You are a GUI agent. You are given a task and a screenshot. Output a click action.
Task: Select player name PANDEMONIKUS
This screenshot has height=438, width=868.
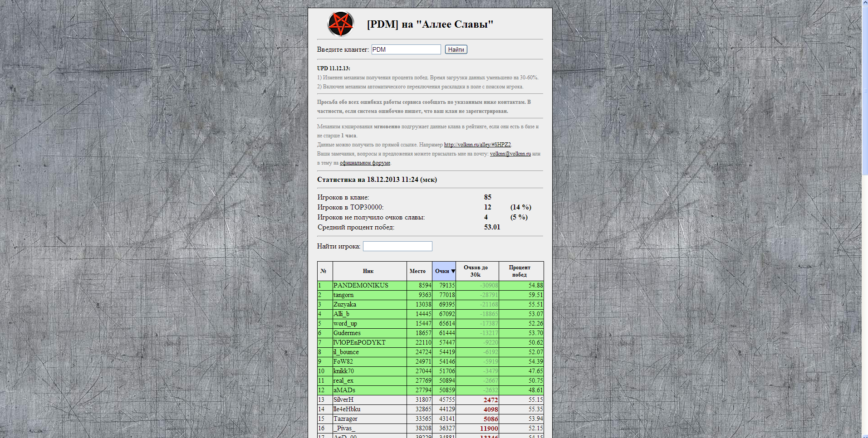pos(361,286)
